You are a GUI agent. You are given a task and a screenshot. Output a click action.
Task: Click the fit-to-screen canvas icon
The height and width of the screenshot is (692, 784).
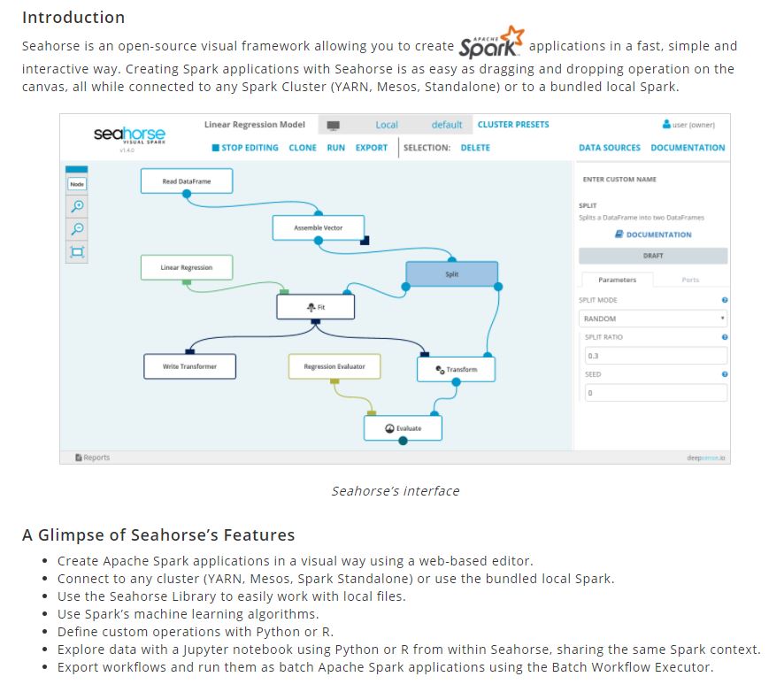(77, 252)
